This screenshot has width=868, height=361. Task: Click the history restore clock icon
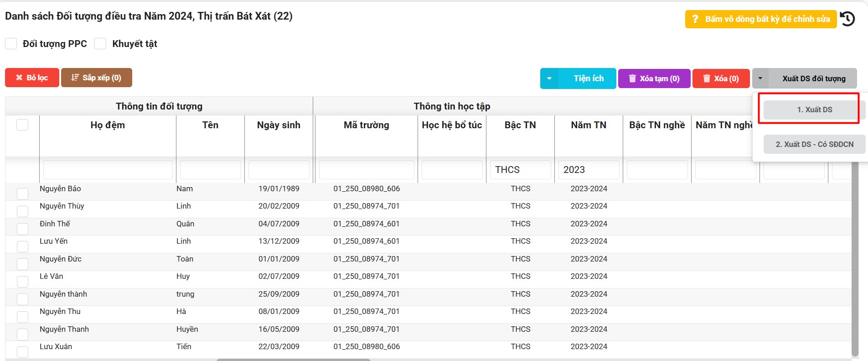[847, 19]
